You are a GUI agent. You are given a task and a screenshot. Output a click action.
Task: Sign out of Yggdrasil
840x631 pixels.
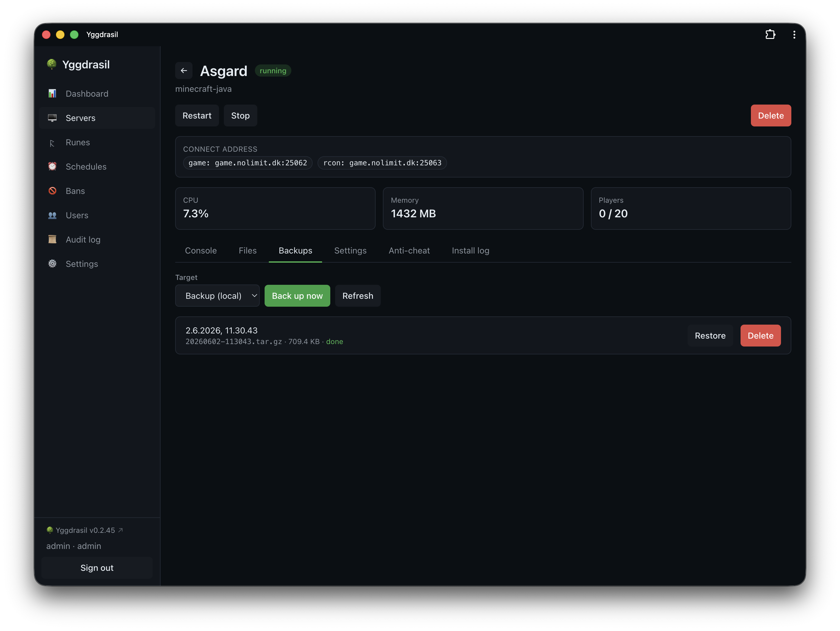coord(97,568)
